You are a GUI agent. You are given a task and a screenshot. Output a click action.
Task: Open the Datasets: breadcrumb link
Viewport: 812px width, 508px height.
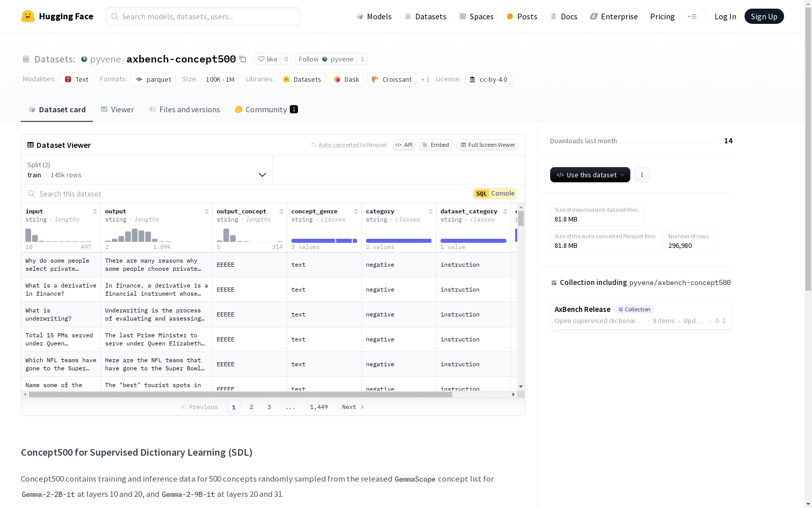tap(55, 59)
